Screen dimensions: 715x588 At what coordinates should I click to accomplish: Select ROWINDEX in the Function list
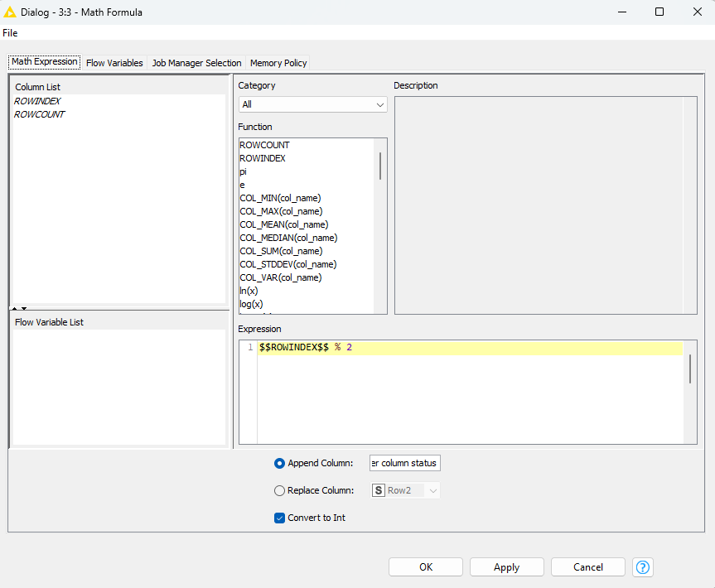[263, 158]
